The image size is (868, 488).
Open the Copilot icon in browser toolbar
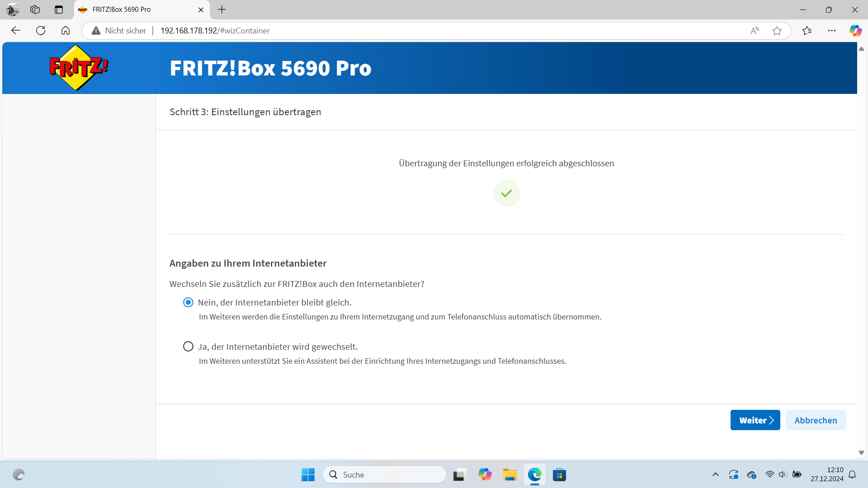(855, 31)
